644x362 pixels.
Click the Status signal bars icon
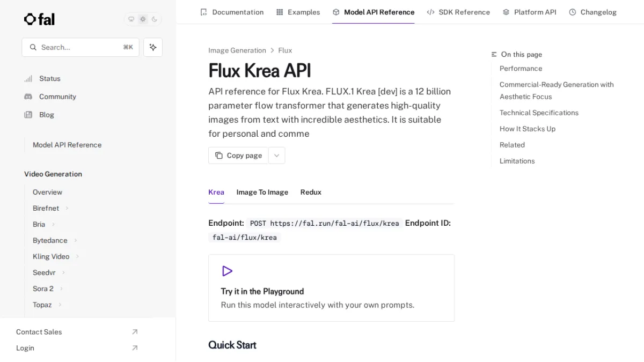tap(28, 79)
